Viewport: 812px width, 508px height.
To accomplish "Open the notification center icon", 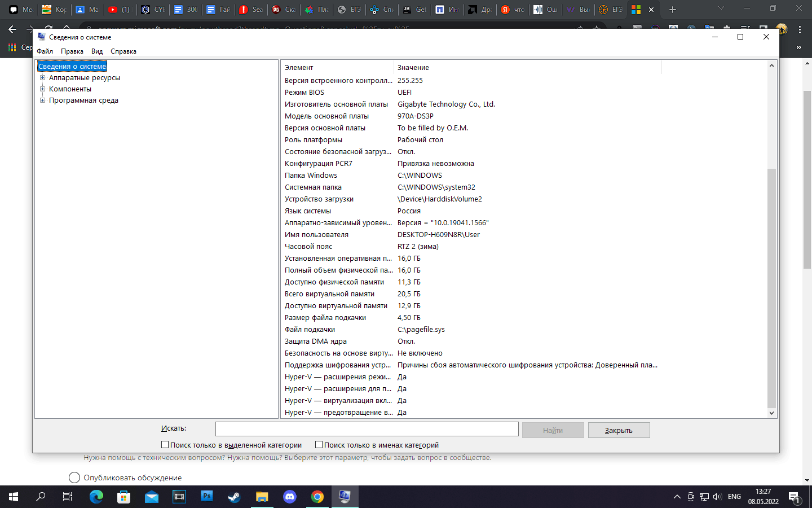I will [795, 497].
